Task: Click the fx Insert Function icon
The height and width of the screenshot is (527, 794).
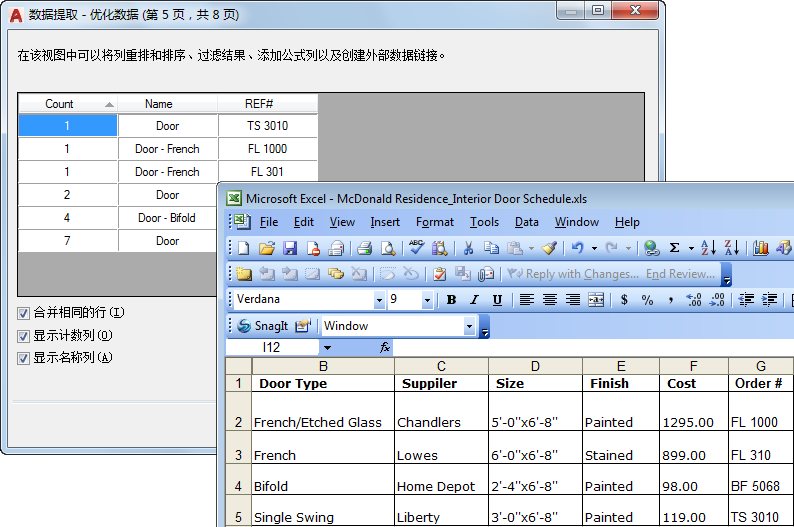Action: 385,347
